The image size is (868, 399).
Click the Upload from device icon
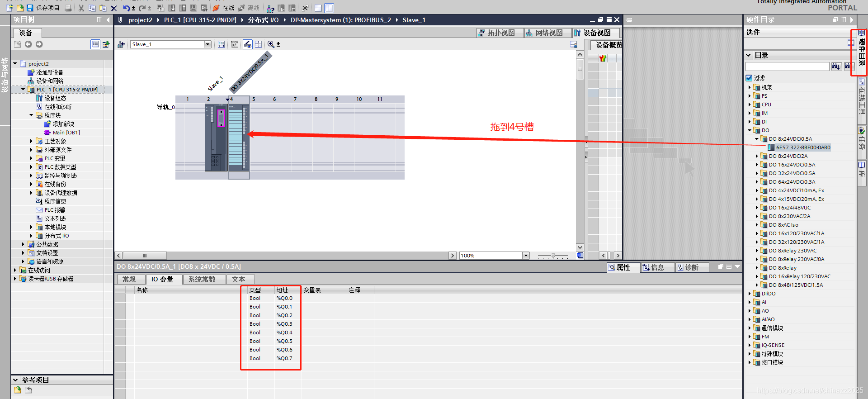coord(183,8)
